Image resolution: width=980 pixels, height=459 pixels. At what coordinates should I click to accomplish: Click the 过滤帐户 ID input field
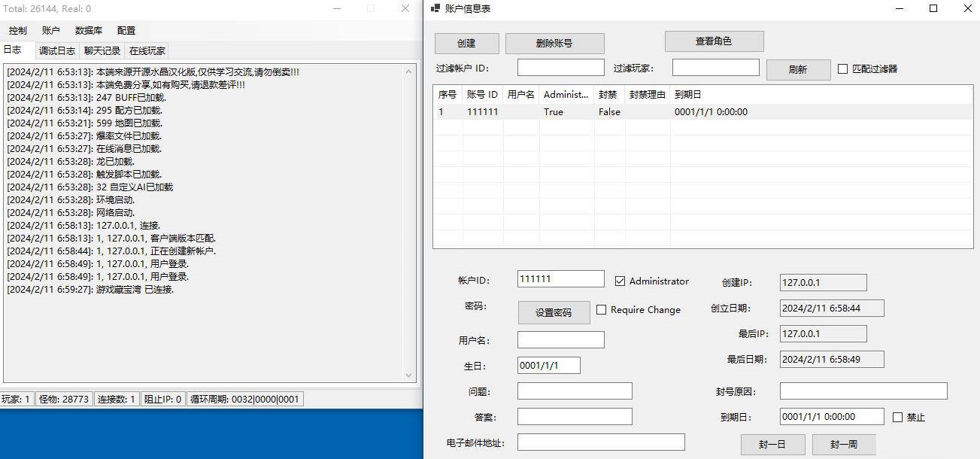pos(560,68)
